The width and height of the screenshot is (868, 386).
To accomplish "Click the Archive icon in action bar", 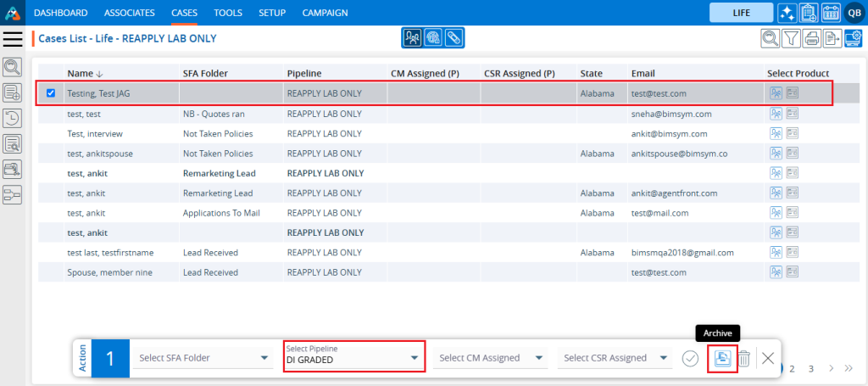I will 721,358.
